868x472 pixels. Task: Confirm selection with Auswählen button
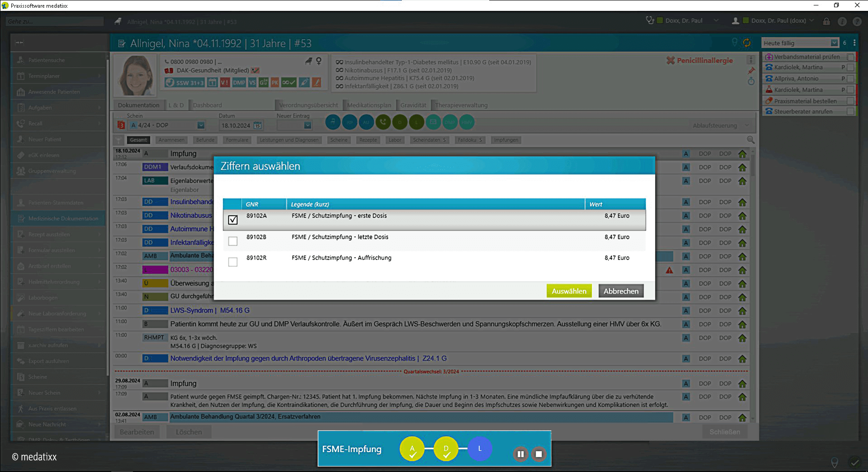point(569,291)
